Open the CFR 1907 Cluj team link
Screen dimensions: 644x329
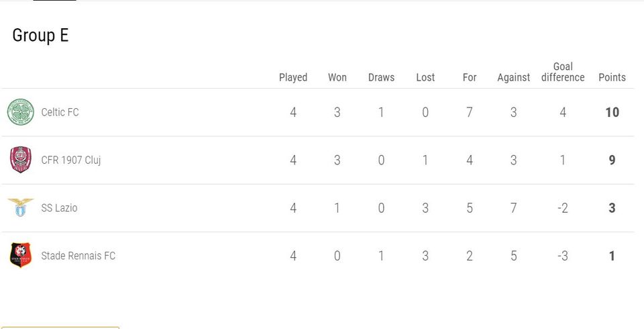pyautogui.click(x=71, y=160)
